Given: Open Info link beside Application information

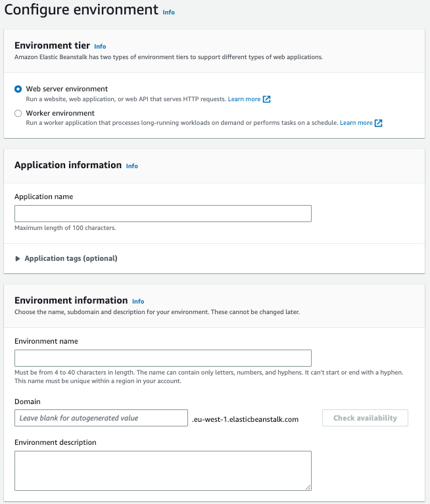Looking at the screenshot, I should click(x=132, y=166).
